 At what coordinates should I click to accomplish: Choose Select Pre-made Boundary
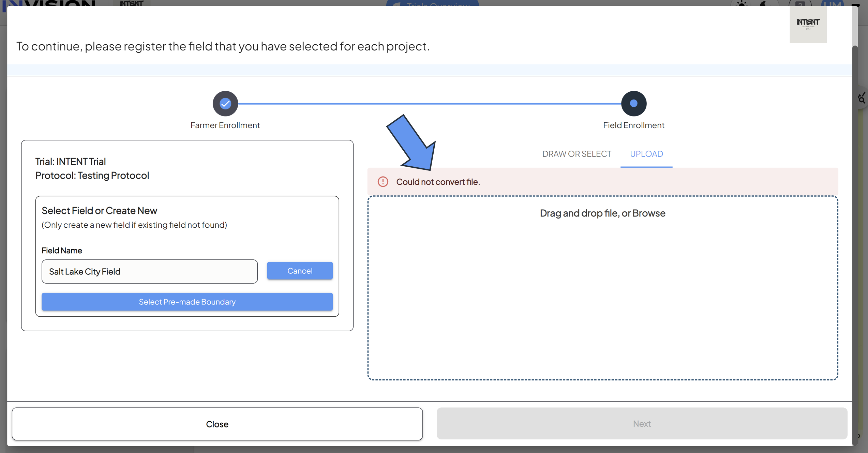(x=187, y=302)
